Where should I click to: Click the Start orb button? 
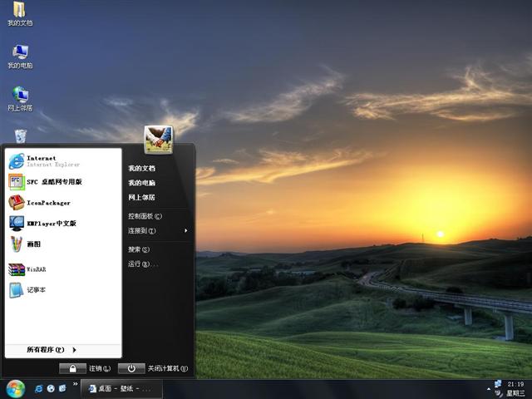click(16, 389)
